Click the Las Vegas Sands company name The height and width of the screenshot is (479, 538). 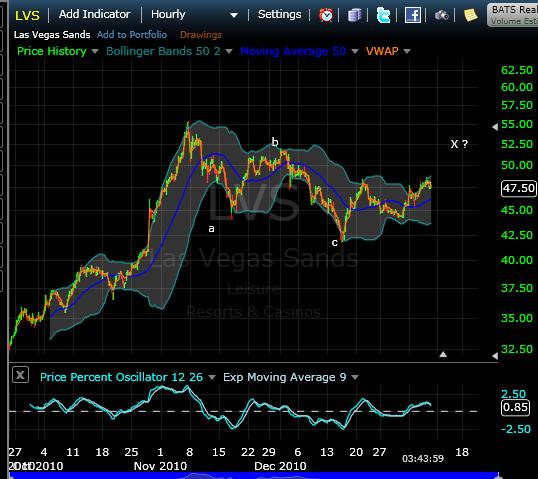[52, 35]
